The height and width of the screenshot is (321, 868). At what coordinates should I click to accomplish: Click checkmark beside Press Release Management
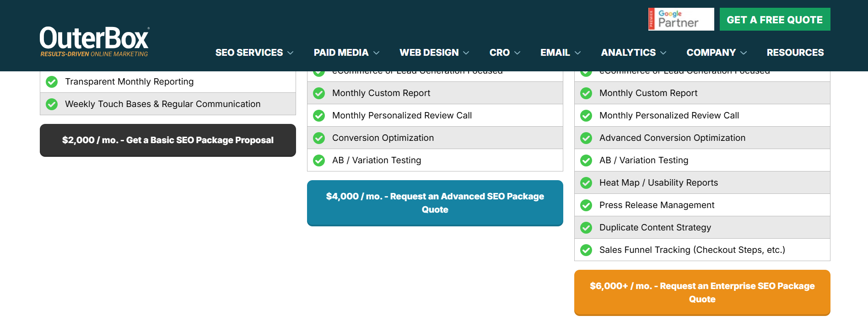coord(586,205)
